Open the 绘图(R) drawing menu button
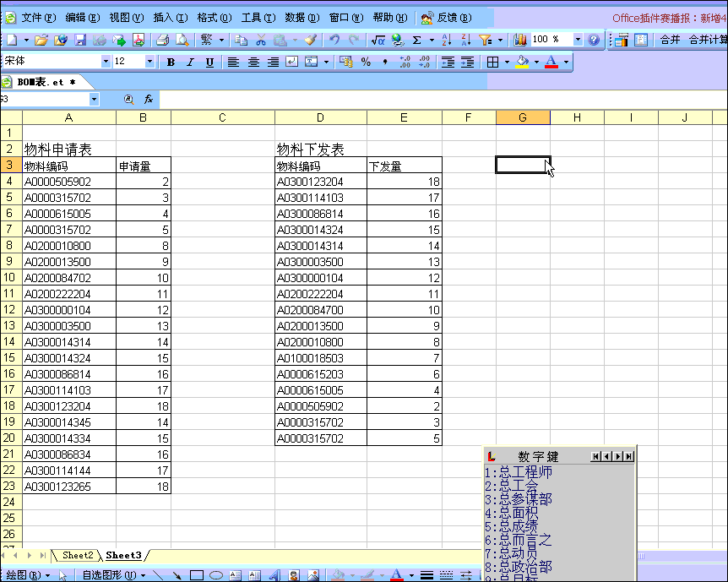Image resolution: width=728 pixels, height=582 pixels. pos(27,575)
